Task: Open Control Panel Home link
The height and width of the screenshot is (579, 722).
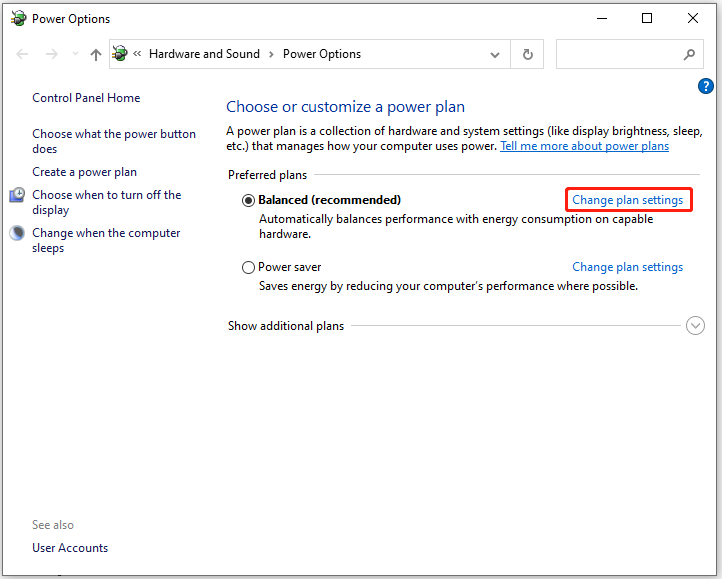Action: (x=86, y=98)
